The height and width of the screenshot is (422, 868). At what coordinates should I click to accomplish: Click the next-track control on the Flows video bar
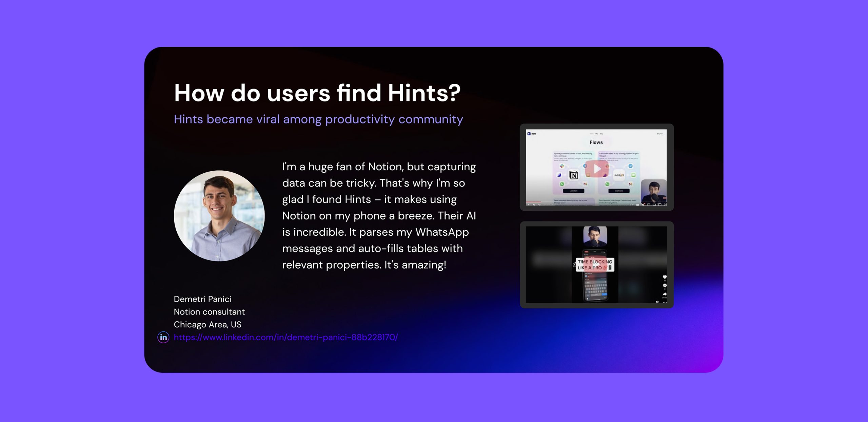click(534, 205)
